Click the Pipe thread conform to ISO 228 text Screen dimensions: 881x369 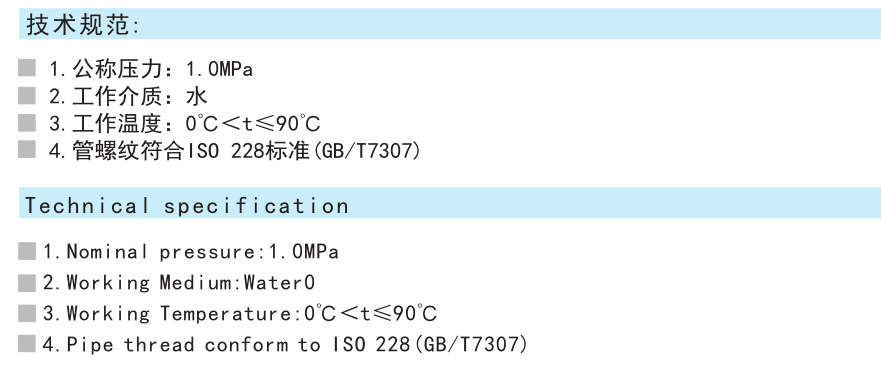pyautogui.click(x=226, y=344)
